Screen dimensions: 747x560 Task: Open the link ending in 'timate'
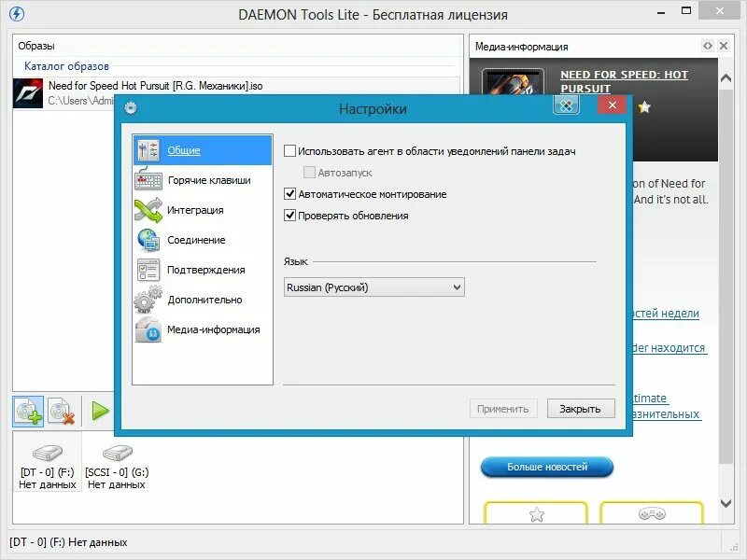click(x=650, y=399)
